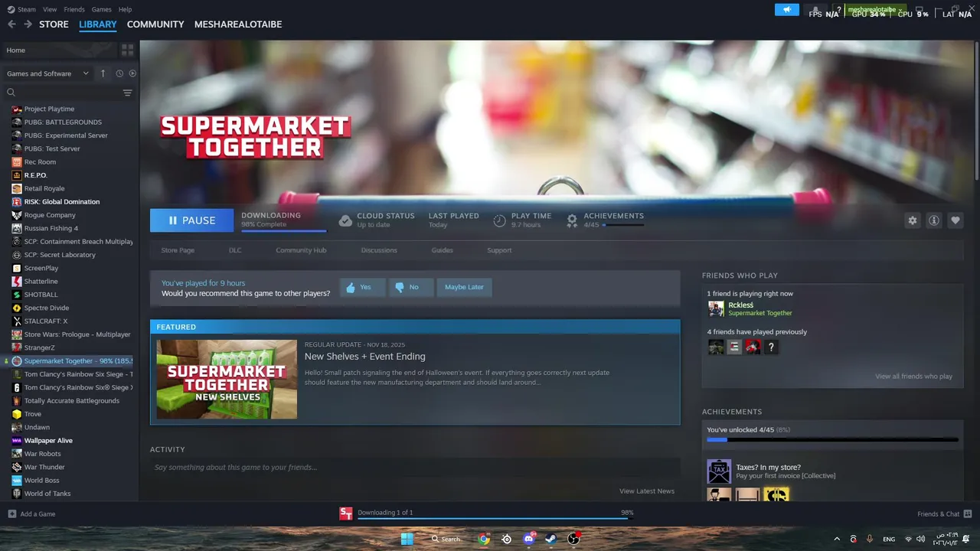Open MESHAREALOTAIBE profile tab

click(x=238, y=24)
